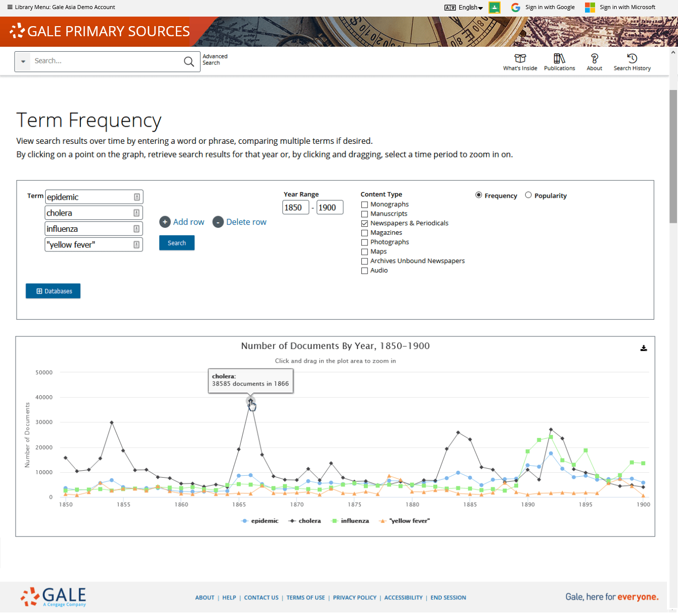Toggle the cholera series in chart legend

[305, 521]
